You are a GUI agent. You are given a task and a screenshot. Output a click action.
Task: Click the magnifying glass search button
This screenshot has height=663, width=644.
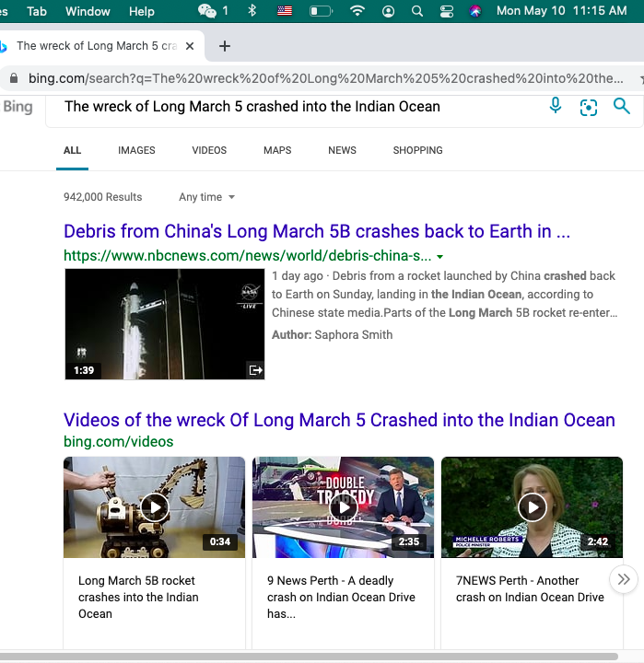tap(622, 106)
